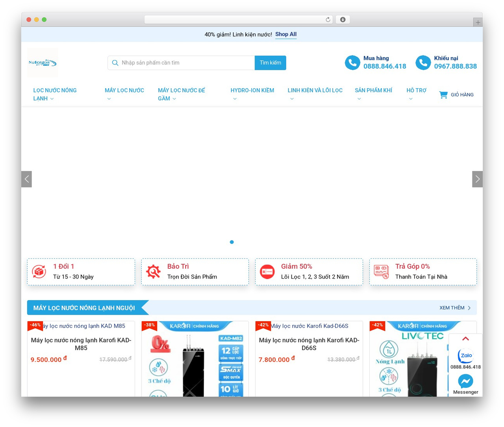Click the 9.500.000 đ price
Viewport: 504px width, 427px height.
click(49, 359)
